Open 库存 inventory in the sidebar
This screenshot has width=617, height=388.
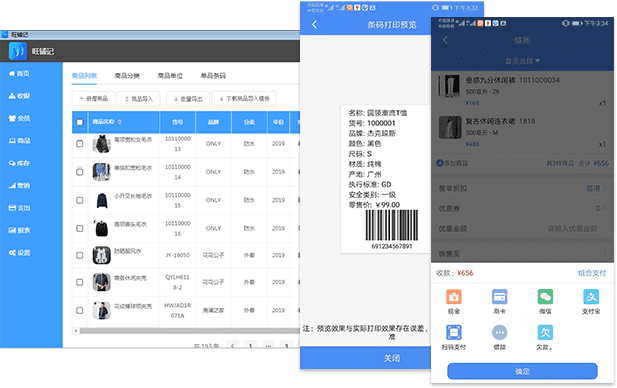(19, 163)
